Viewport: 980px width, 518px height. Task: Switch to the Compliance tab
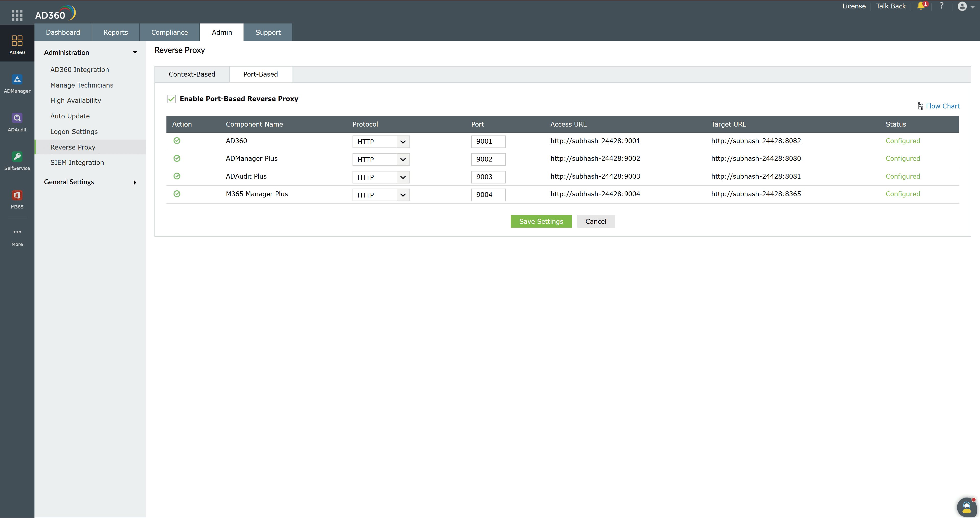point(169,32)
